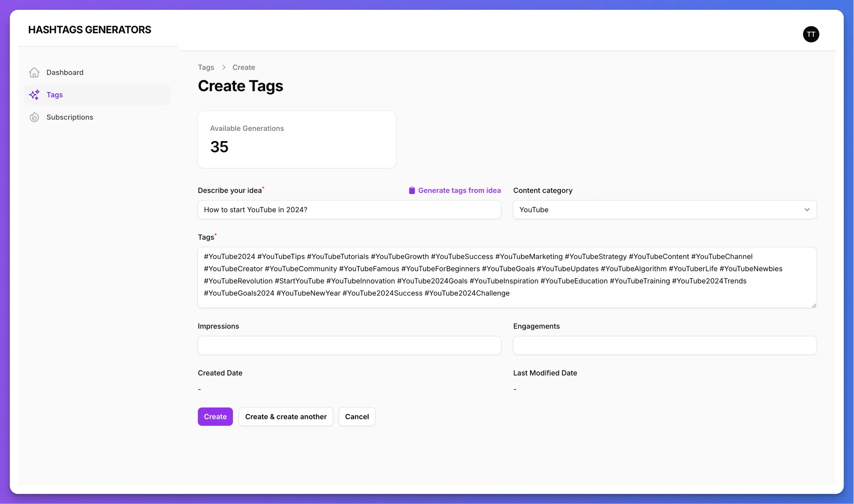Click the purple Create button
The image size is (854, 504).
pos(215,417)
